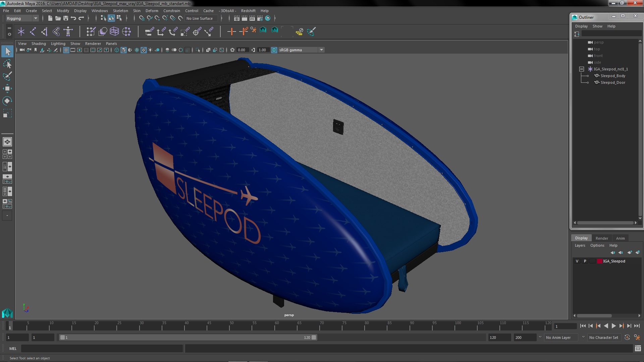Click the red IGA_Sleepod layer color swatch
The height and width of the screenshot is (362, 644).
coord(599,261)
